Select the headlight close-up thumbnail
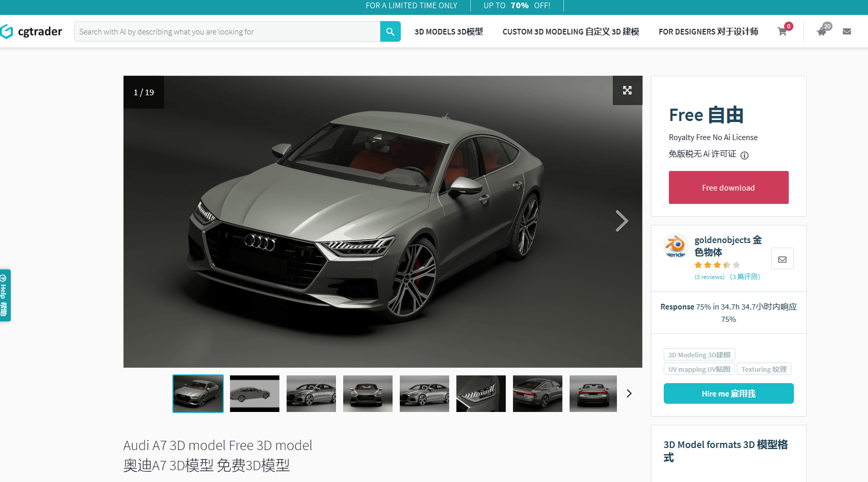 coord(481,393)
